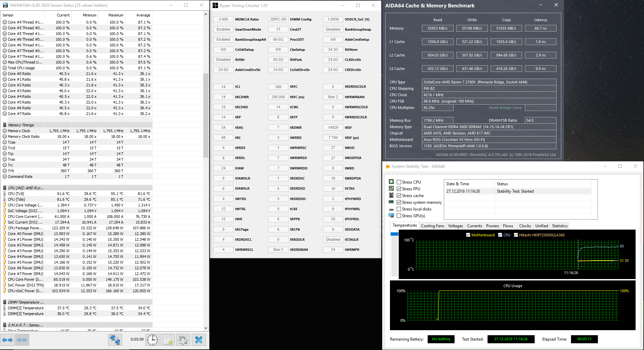
Task: Click the Stress local disks drive icon
Action: click(x=391, y=209)
